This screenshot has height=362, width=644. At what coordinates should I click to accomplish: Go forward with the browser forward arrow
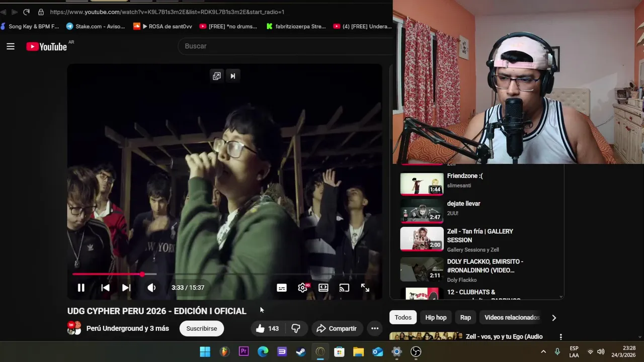click(14, 12)
